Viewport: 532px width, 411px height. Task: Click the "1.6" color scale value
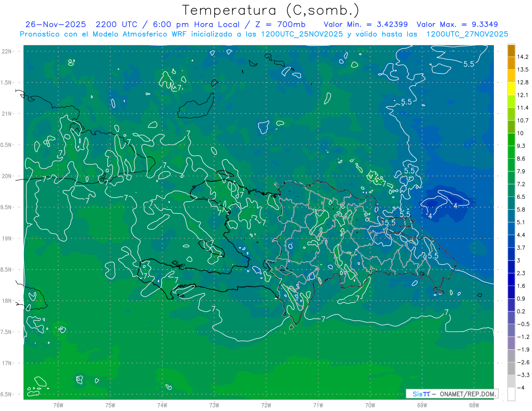click(521, 286)
